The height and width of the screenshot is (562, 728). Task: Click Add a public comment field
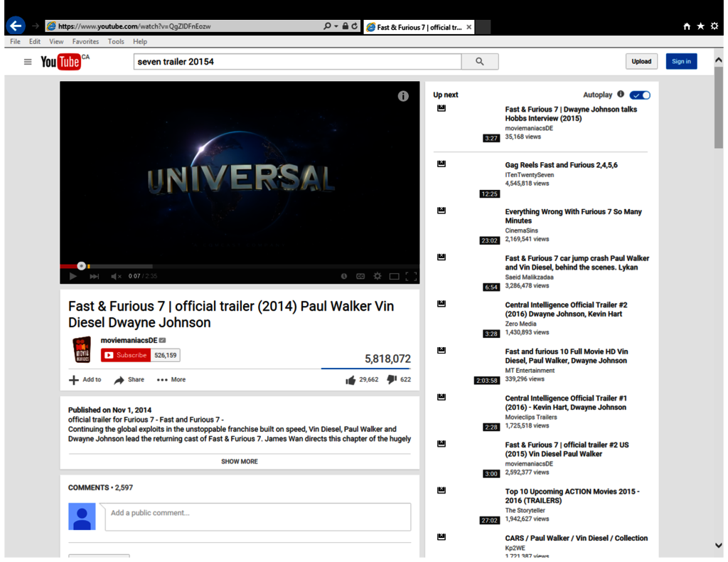coord(257,517)
